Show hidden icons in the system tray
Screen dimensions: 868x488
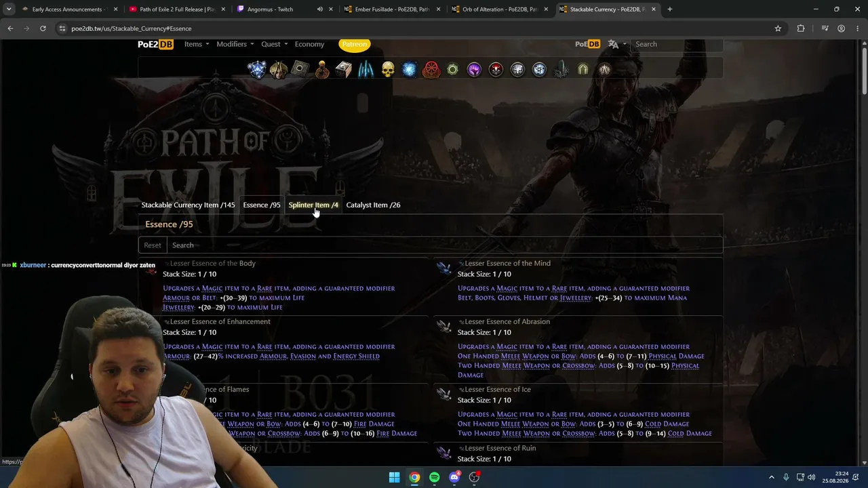coord(771,477)
